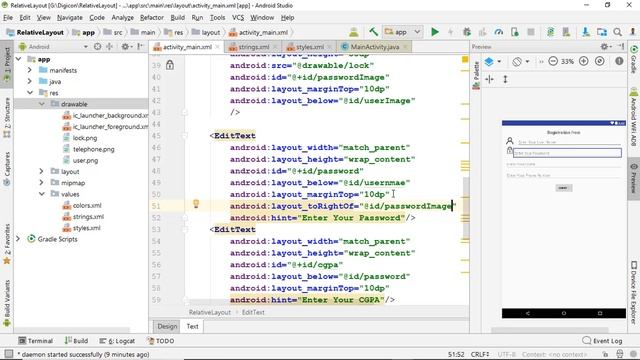The width and height of the screenshot is (640, 360).
Task: Click the lock gutter icon on line 39
Action: (170, 65)
